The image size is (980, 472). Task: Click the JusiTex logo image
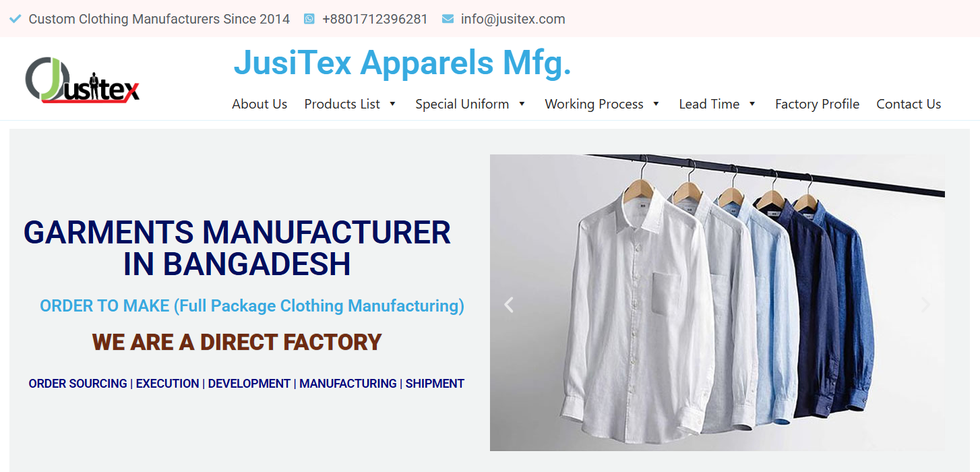point(82,80)
